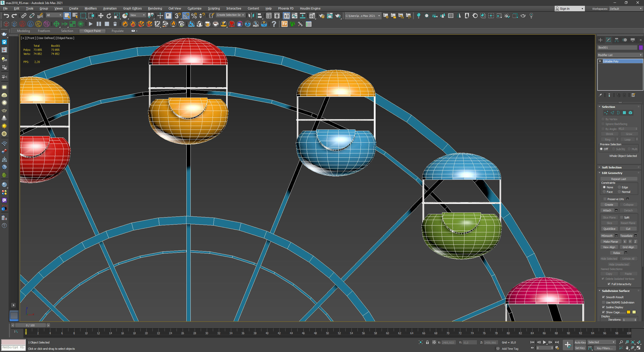Image resolution: width=644 pixels, height=352 pixels.
Task: Open the Rendering menu
Action: coord(155,8)
